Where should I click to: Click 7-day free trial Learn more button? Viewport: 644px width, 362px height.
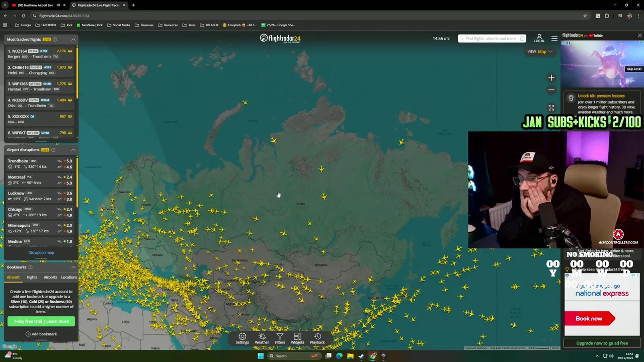(41, 321)
